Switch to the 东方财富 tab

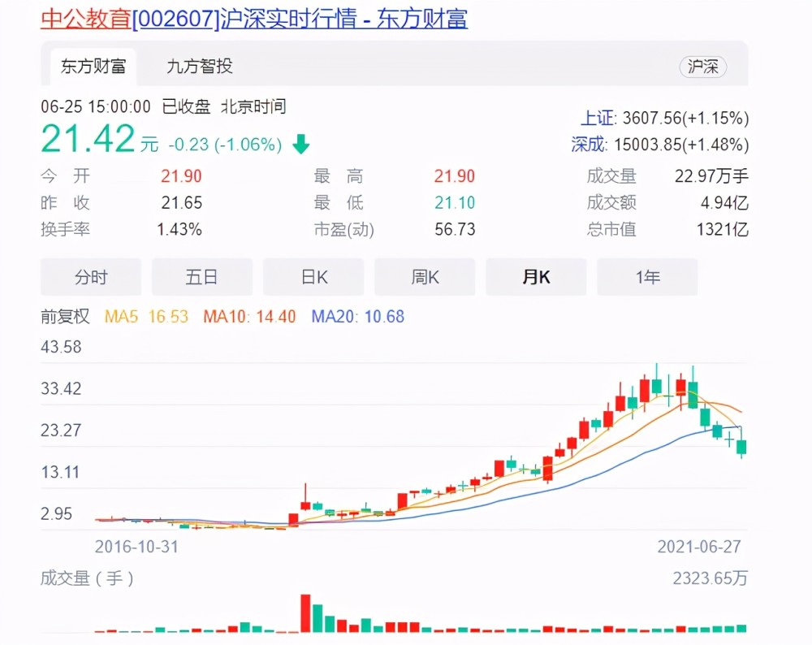(x=93, y=67)
